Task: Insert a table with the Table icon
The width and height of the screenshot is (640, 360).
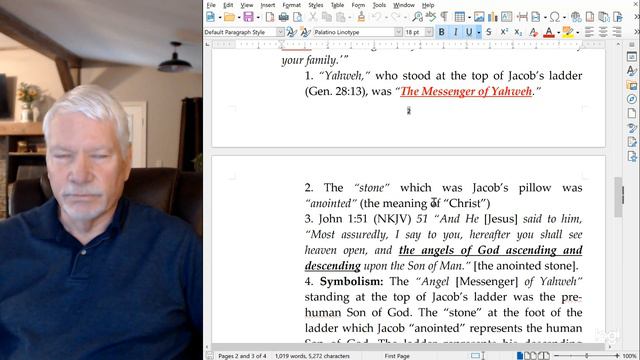Action: coord(460,17)
